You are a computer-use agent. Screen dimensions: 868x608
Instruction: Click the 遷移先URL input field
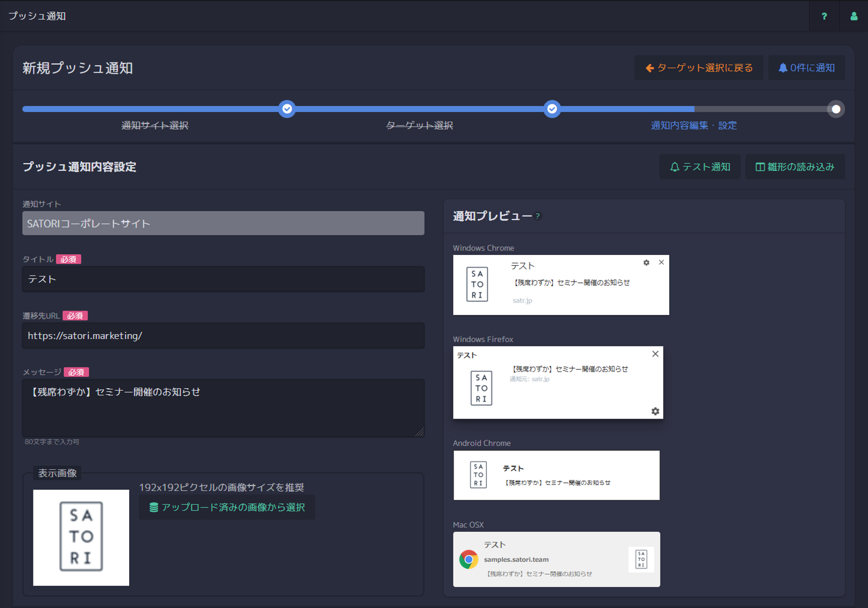(x=223, y=336)
